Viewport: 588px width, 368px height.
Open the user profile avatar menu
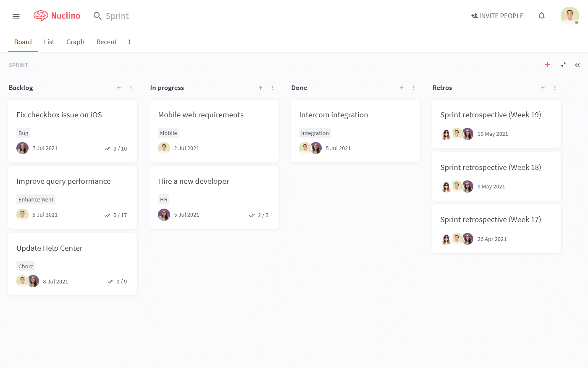point(570,16)
